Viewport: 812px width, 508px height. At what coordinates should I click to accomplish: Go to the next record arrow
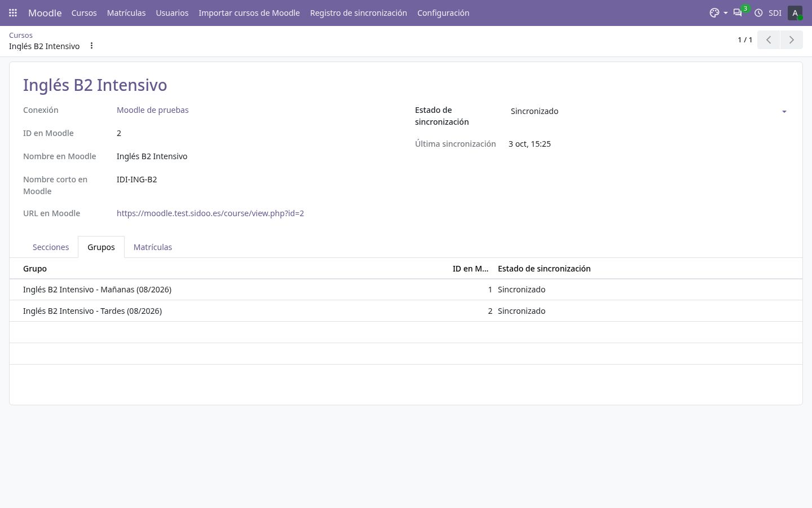pos(791,40)
